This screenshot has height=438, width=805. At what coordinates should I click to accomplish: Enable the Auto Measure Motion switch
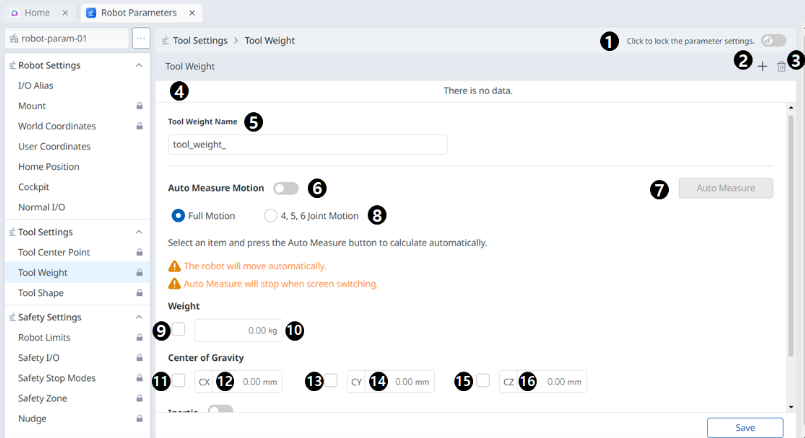pos(286,188)
